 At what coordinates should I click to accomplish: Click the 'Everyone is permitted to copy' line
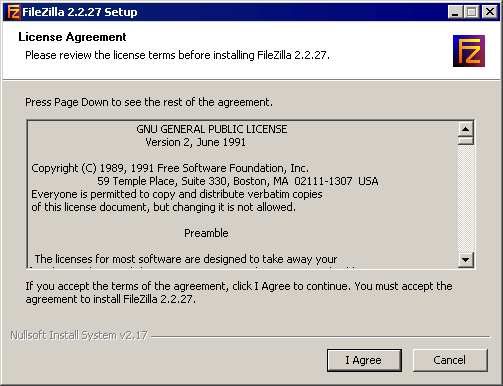[x=177, y=194]
